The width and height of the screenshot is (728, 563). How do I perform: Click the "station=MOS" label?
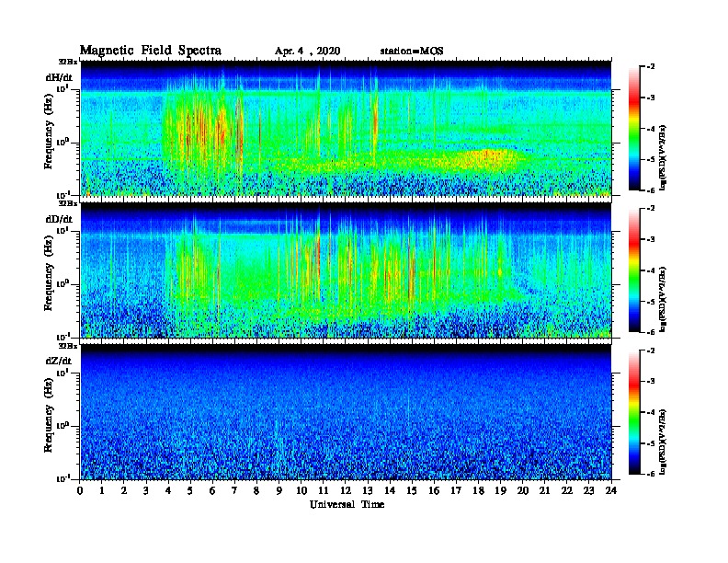(412, 52)
